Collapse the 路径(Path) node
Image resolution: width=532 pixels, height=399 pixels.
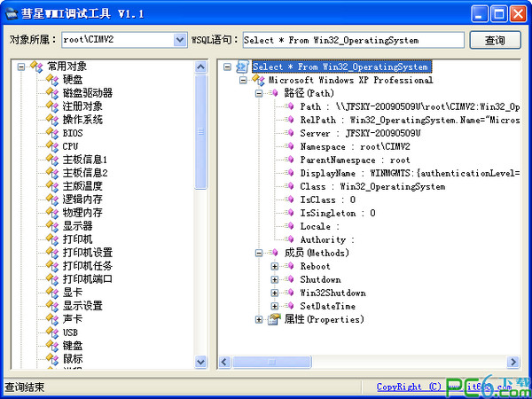(259, 93)
